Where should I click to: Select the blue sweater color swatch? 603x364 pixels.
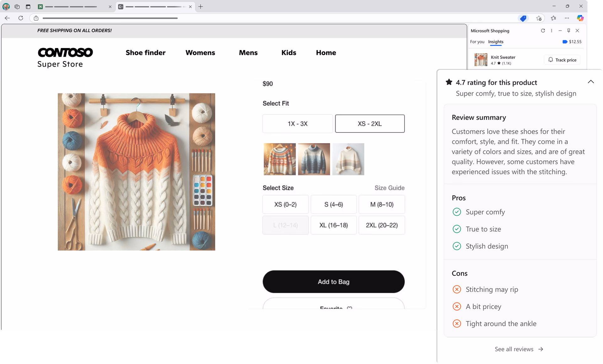pos(314,159)
